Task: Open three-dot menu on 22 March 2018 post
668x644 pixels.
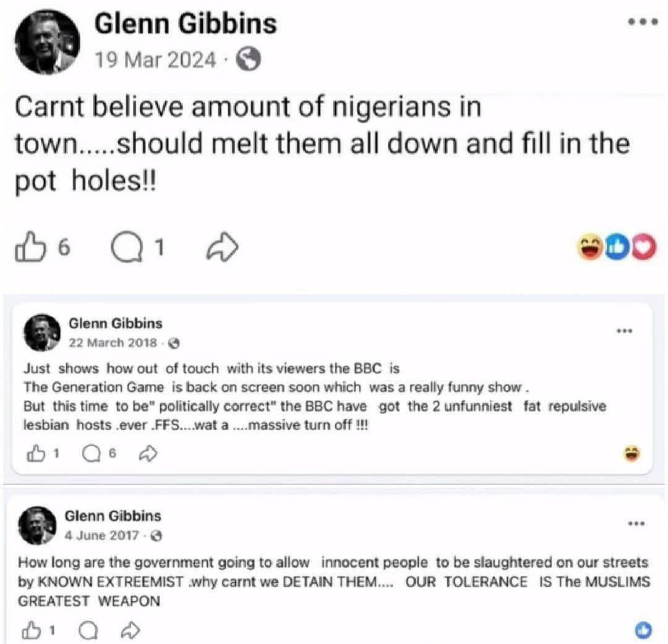Action: coord(625,331)
